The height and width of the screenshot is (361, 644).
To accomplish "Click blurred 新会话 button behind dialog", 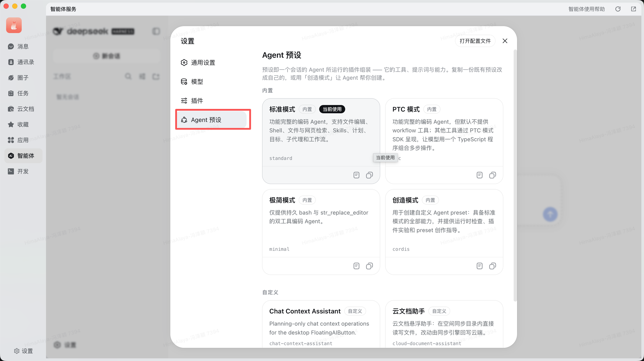I will [x=107, y=56].
